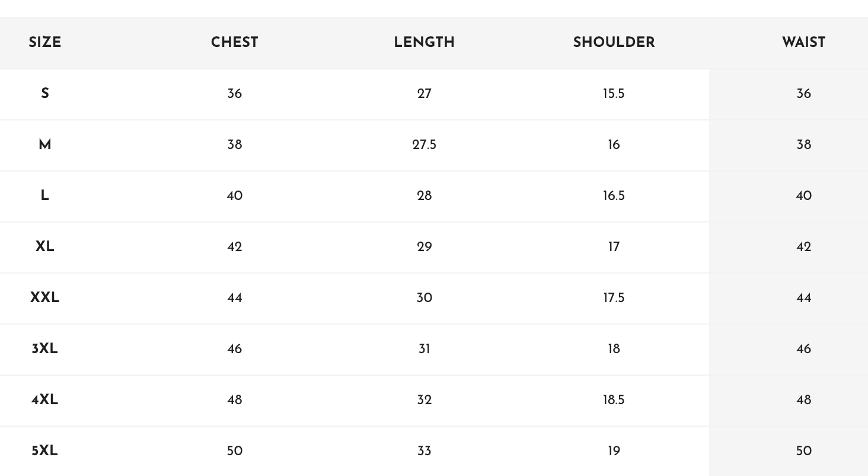
Task: Select the XXL size row label
Action: click(x=45, y=298)
